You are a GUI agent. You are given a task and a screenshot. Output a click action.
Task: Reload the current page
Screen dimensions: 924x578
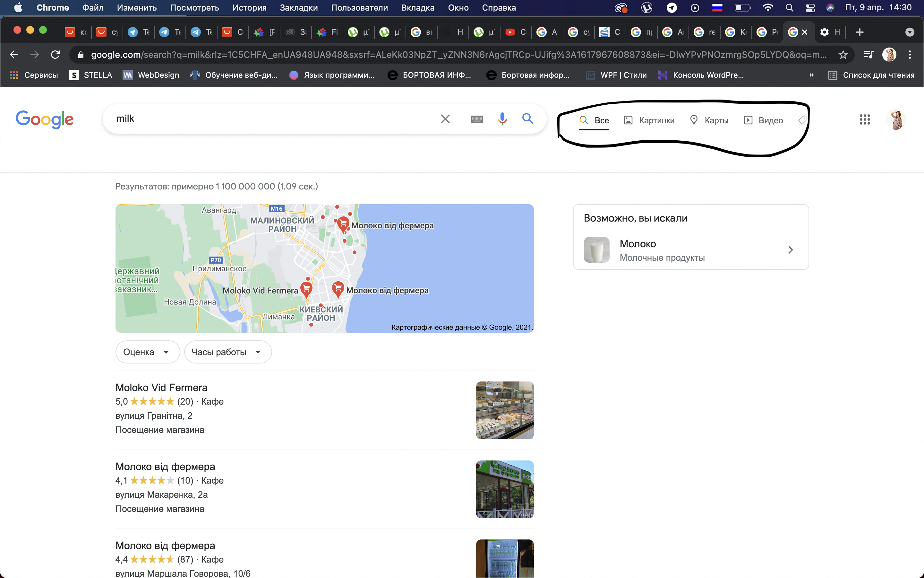(56, 55)
